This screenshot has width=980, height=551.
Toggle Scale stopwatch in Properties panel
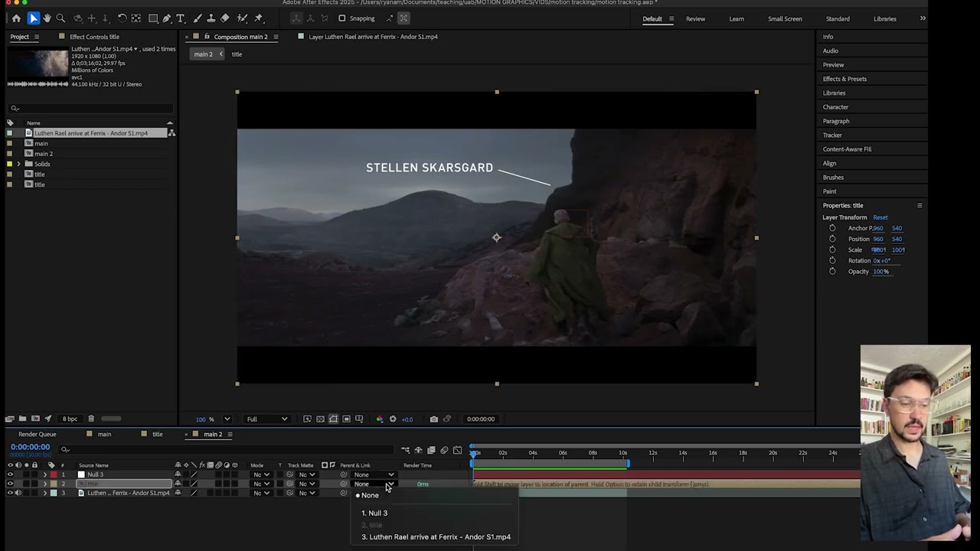tap(832, 249)
